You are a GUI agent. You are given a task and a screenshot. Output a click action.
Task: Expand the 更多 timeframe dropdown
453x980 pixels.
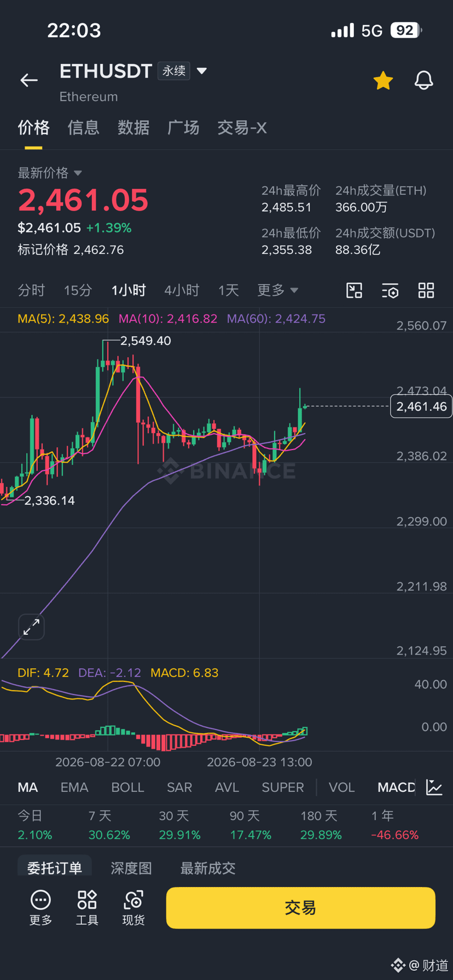pos(278,290)
